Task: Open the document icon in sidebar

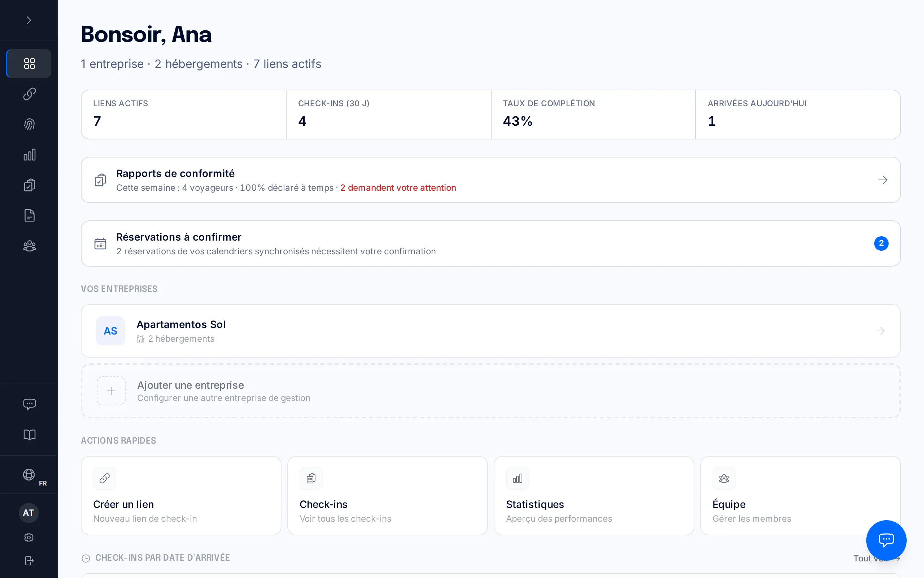Action: click(x=29, y=216)
